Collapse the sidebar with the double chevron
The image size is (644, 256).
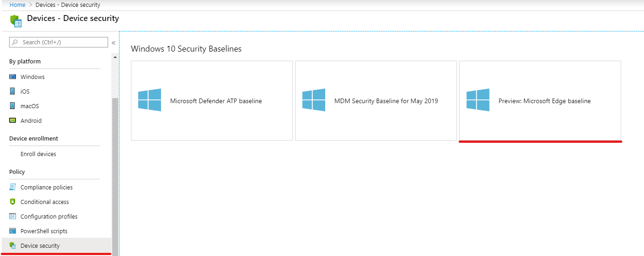tap(114, 42)
